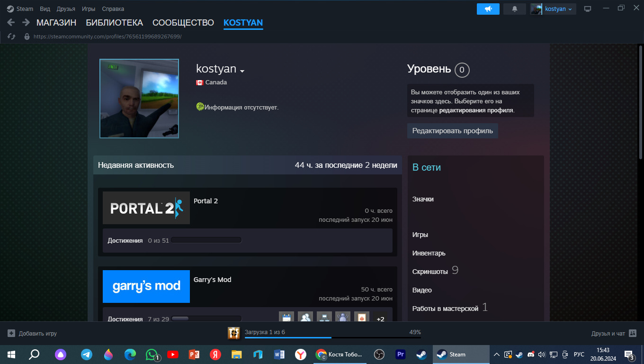Go back with the left arrow

pyautogui.click(x=11, y=22)
